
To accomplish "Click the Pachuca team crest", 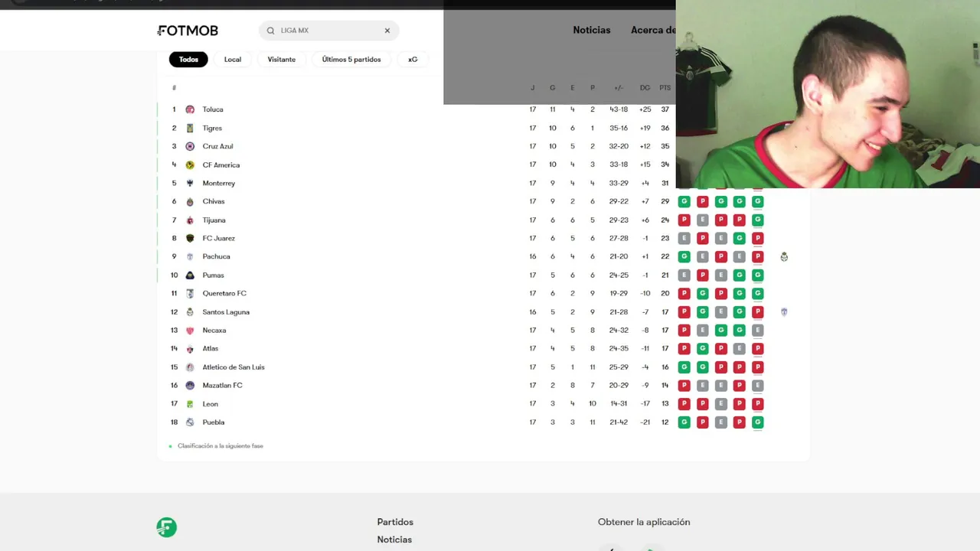I will (190, 256).
